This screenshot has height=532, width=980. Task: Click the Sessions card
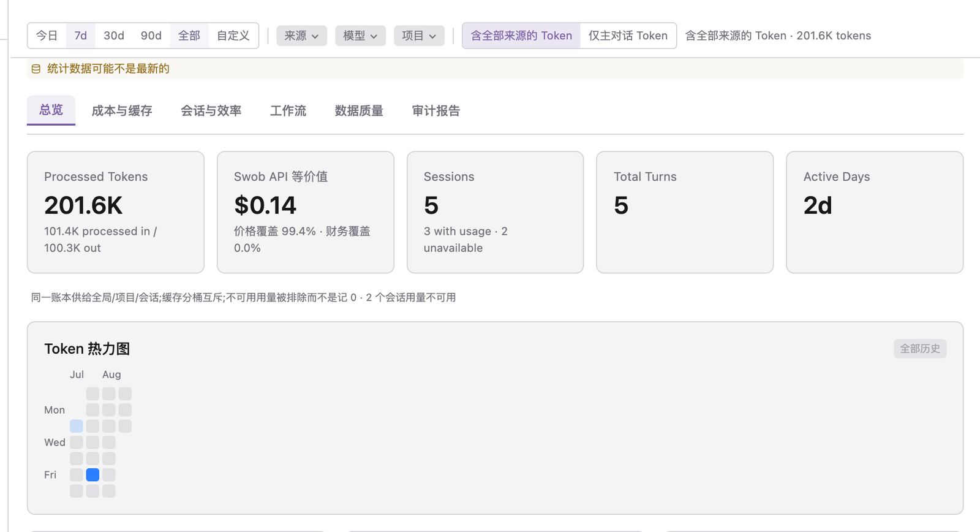pos(495,212)
